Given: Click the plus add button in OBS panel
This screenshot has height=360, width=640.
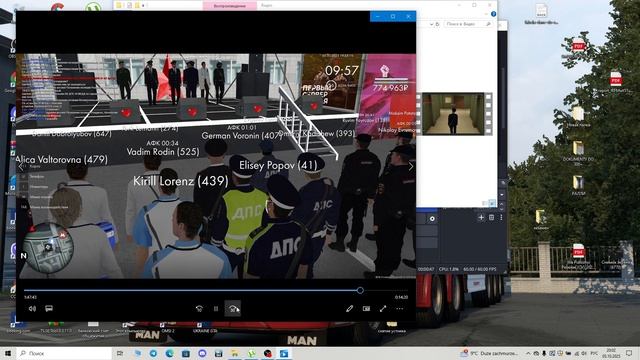Looking at the screenshot, I should 481,218.
